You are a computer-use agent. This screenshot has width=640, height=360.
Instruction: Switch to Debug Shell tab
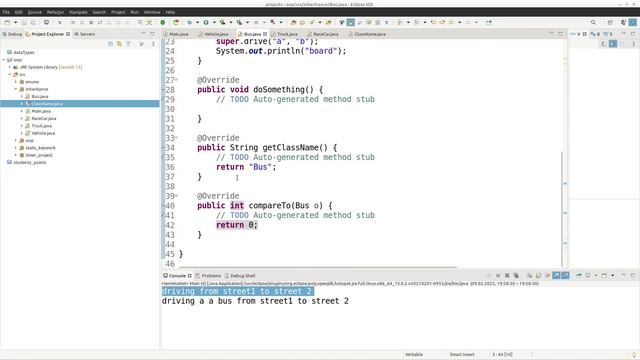point(240,276)
